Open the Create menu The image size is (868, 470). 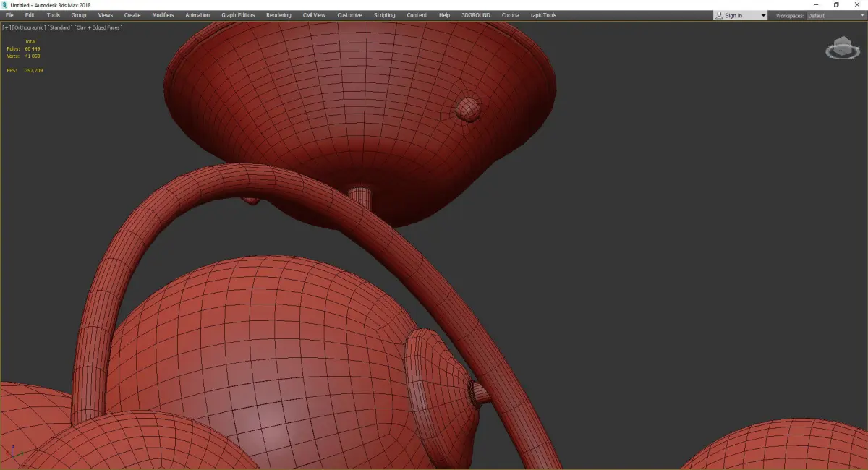click(132, 15)
